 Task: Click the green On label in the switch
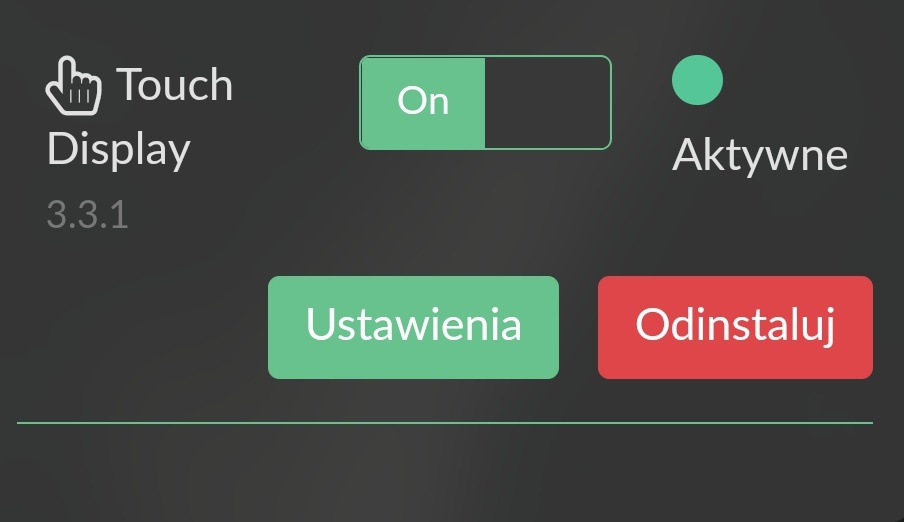click(x=423, y=102)
